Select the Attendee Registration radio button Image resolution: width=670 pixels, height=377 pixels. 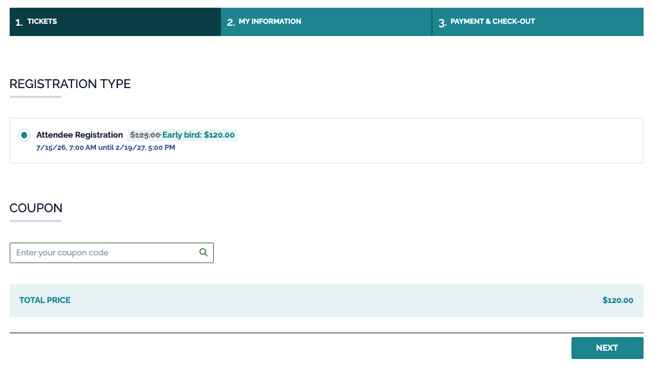point(24,135)
